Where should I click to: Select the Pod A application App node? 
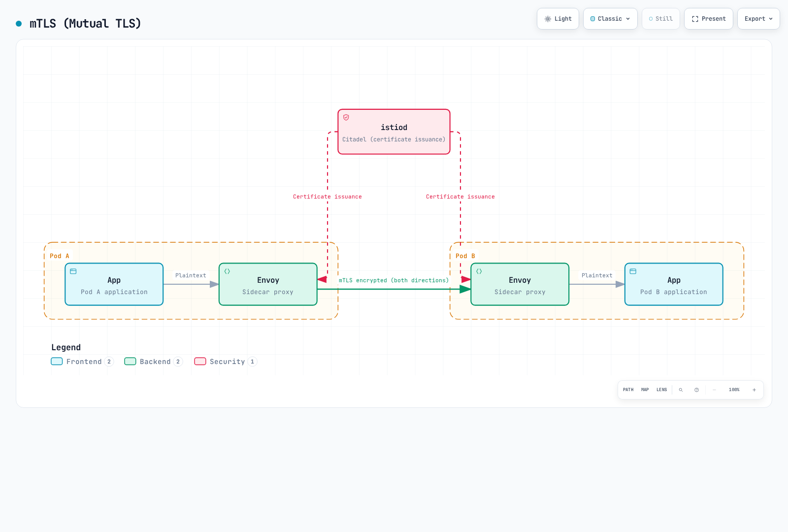click(x=114, y=284)
